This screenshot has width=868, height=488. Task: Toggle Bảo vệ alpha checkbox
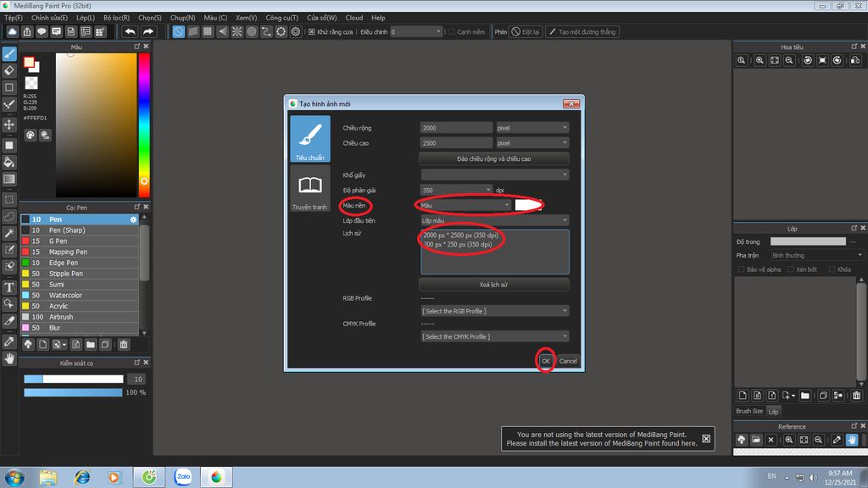741,269
